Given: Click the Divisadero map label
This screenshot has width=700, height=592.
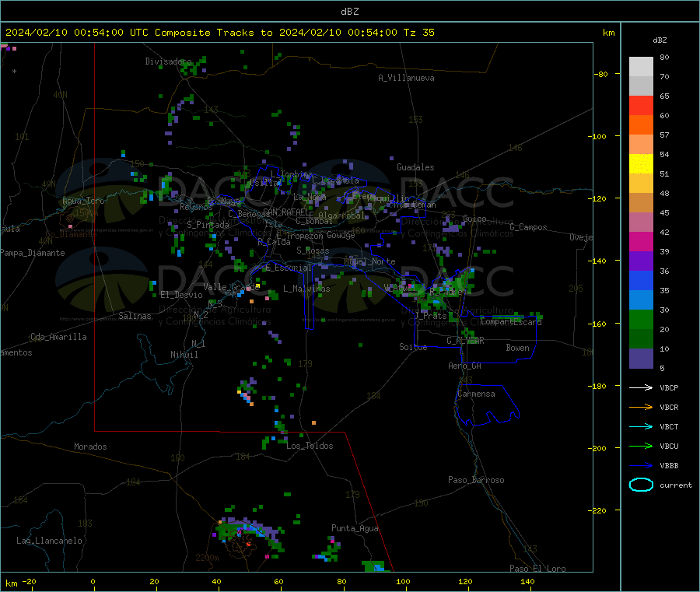Looking at the screenshot, I should 168,61.
